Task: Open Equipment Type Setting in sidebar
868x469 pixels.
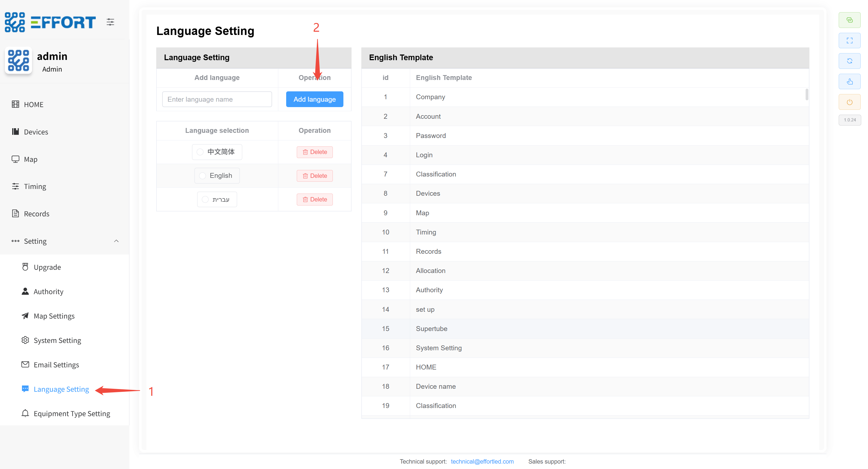Action: [72, 413]
